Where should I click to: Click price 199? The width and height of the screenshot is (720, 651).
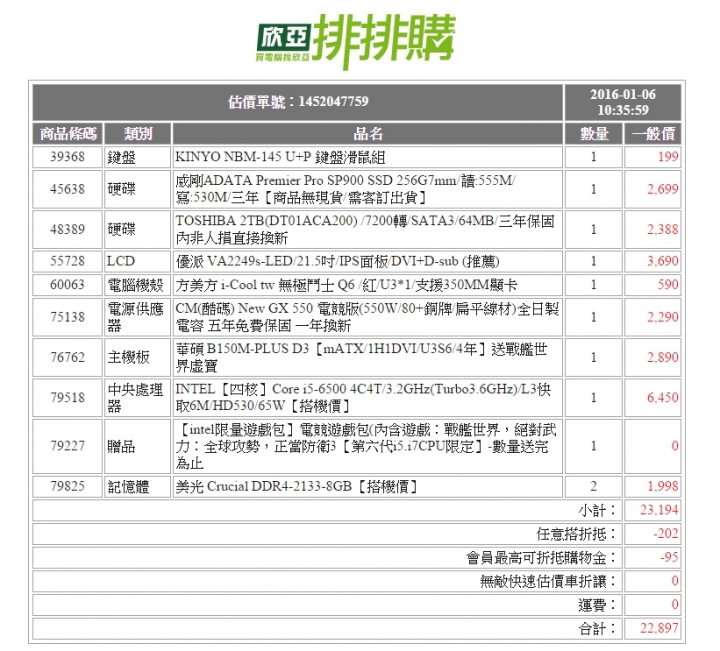(x=668, y=157)
